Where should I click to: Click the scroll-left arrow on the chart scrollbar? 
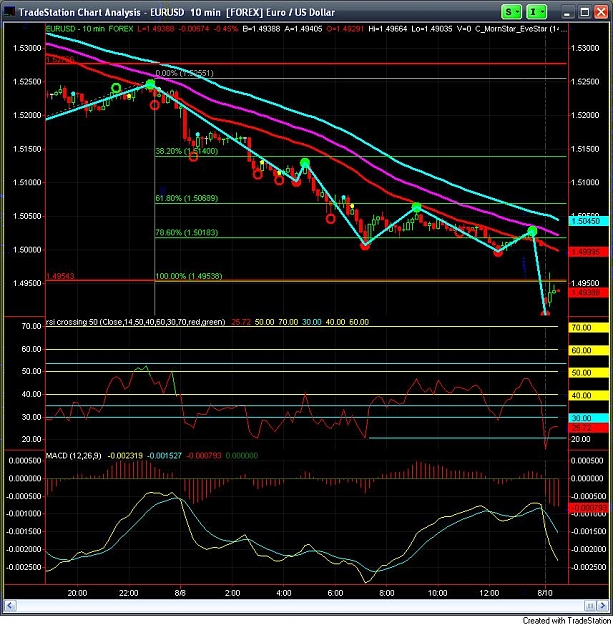pyautogui.click(x=10, y=606)
